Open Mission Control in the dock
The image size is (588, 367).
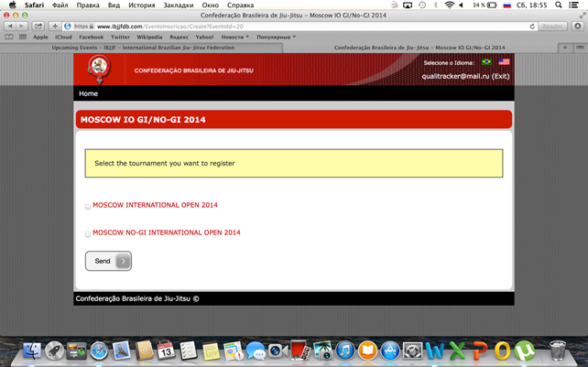[77, 351]
